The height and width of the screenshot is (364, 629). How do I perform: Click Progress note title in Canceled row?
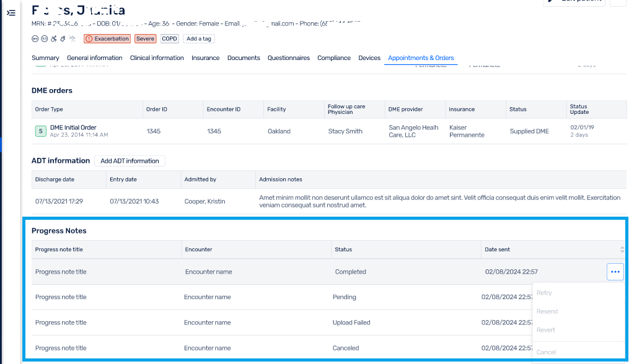pyautogui.click(x=61, y=349)
